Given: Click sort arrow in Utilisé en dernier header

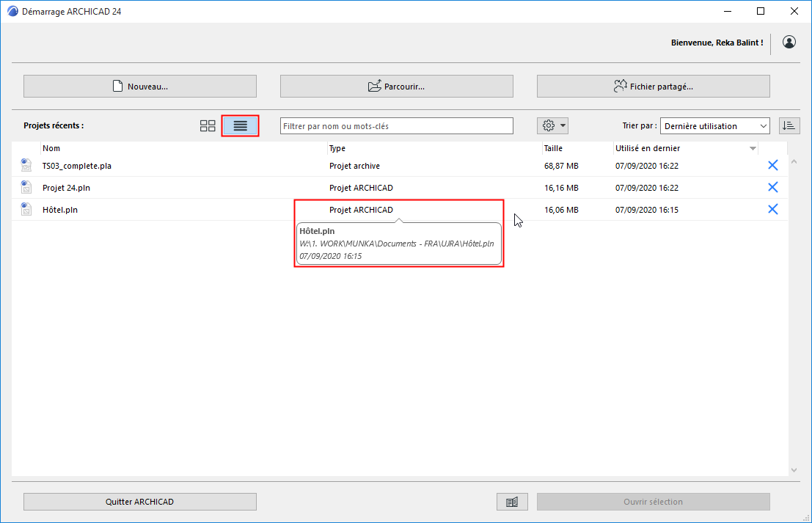Looking at the screenshot, I should [753, 149].
